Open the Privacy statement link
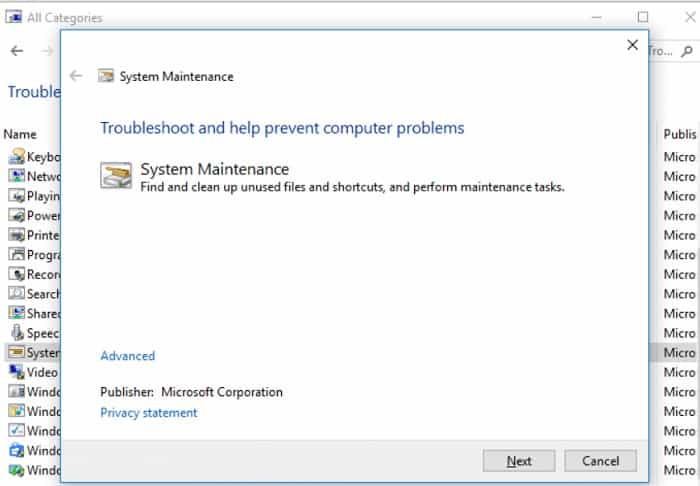Image resolution: width=700 pixels, height=486 pixels. tap(149, 413)
